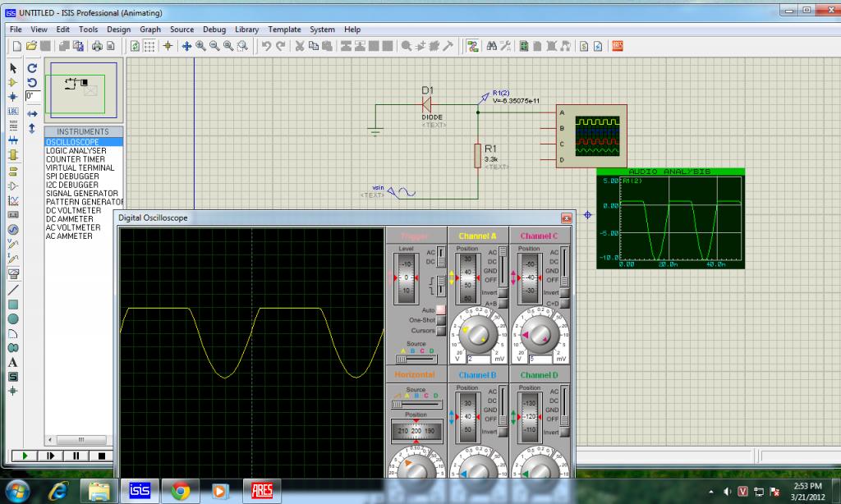The height and width of the screenshot is (504, 841).
Task: Select the Selection Mode arrow tool
Action: point(13,68)
